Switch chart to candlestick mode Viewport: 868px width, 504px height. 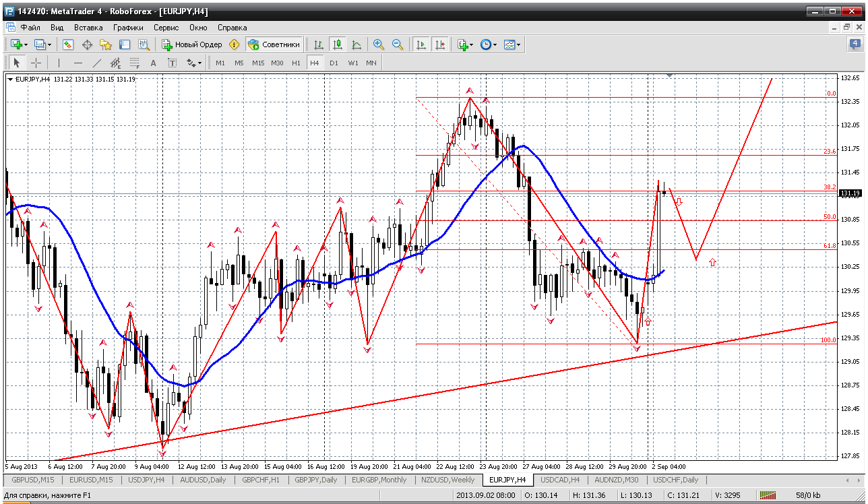click(x=338, y=44)
